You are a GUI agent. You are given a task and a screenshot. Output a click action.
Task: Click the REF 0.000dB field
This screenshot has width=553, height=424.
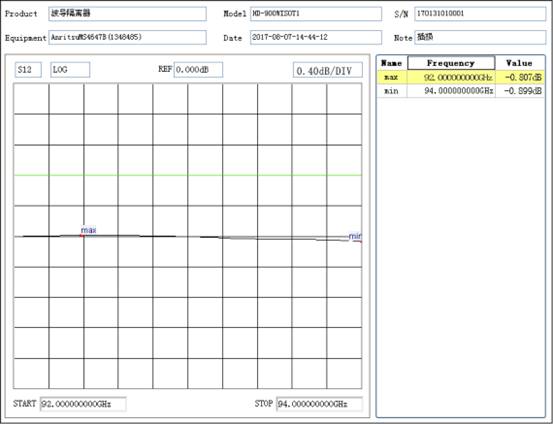point(198,70)
